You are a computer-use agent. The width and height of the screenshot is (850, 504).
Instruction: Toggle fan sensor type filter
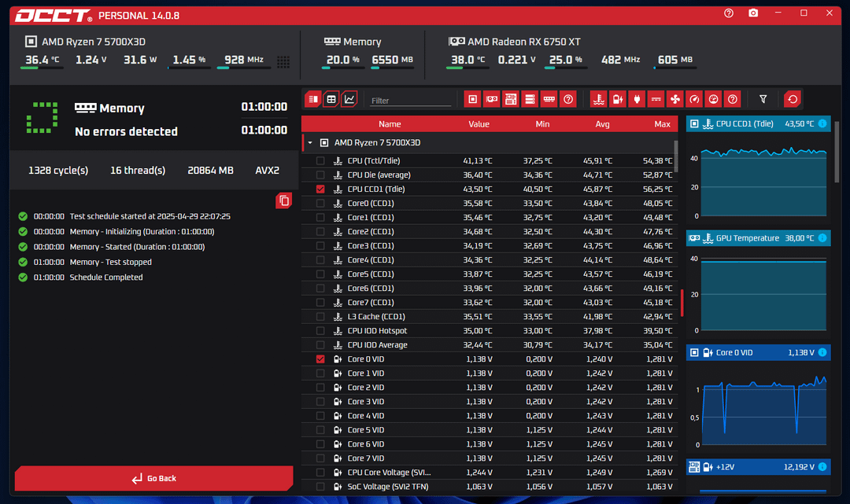675,99
